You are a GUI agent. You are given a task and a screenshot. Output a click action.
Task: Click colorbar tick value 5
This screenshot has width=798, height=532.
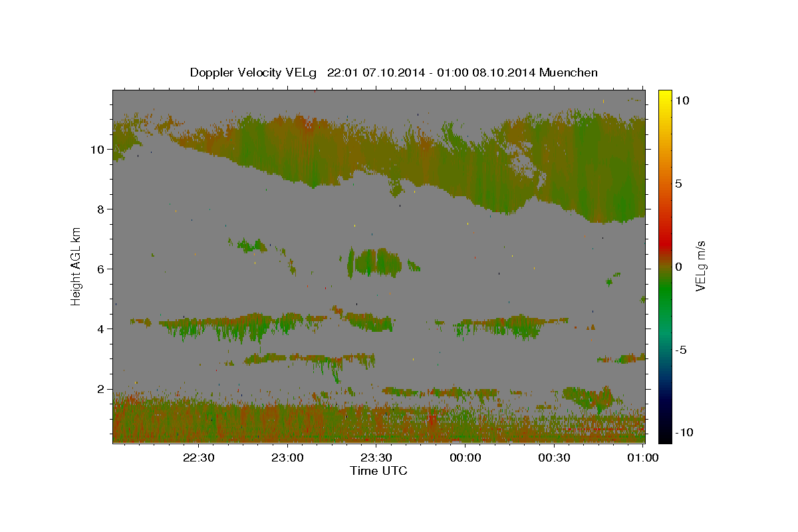coord(678,184)
